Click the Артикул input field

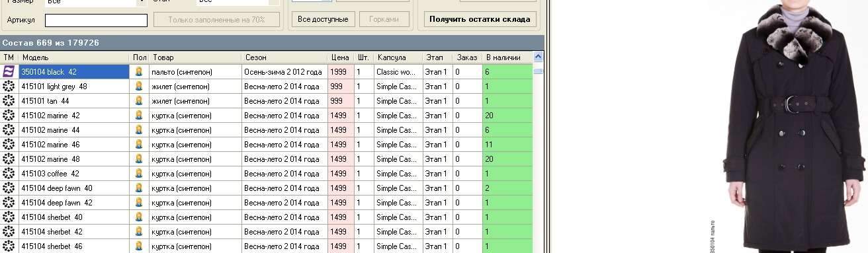click(96, 20)
